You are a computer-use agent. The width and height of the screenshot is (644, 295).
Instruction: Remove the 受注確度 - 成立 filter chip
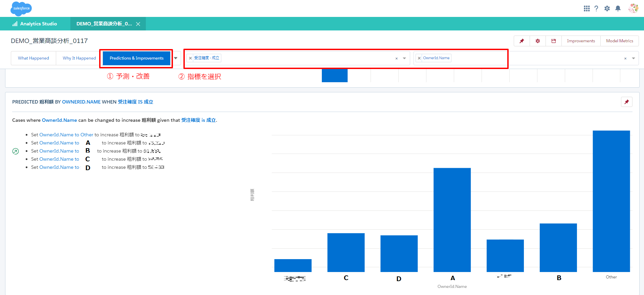[190, 58]
